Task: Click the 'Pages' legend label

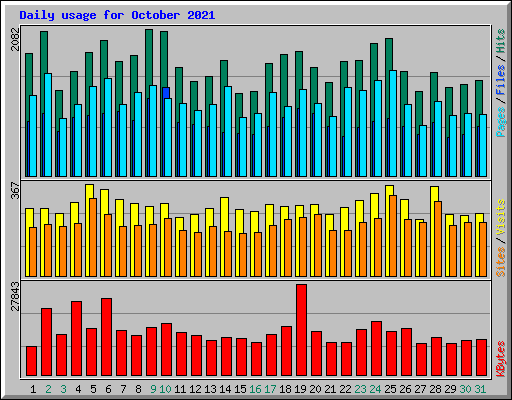Action: 501,122
